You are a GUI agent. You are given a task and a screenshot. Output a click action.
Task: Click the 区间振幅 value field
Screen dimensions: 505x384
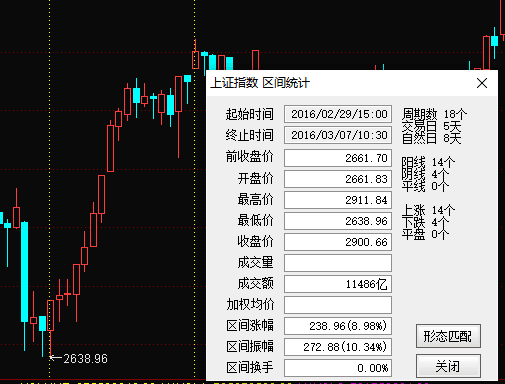tap(338, 347)
